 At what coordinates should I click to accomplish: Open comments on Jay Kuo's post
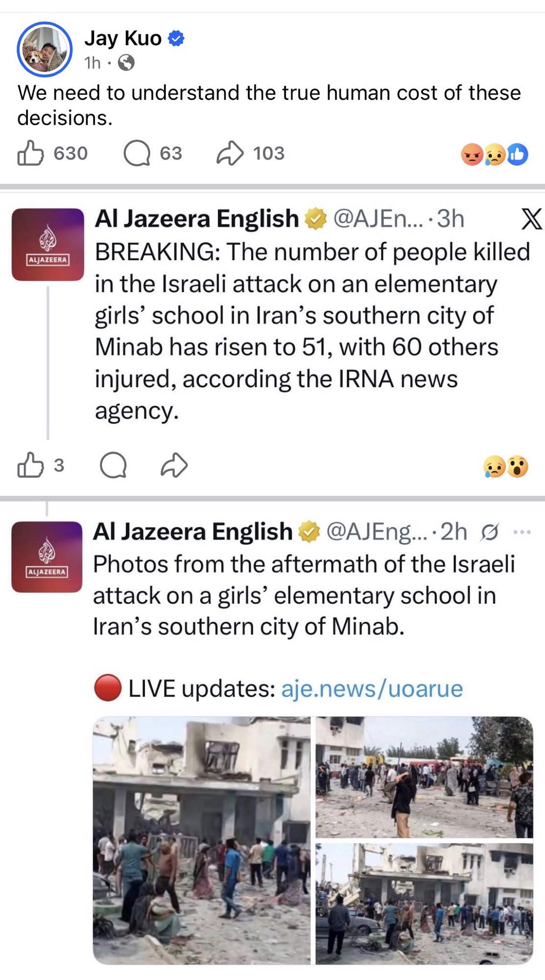pos(137,153)
